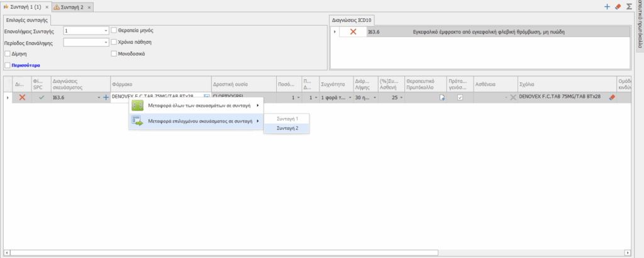Remove the DENOVEX medication row with red X
Image resolution: width=644 pixels, height=258 pixels.
coord(22,97)
